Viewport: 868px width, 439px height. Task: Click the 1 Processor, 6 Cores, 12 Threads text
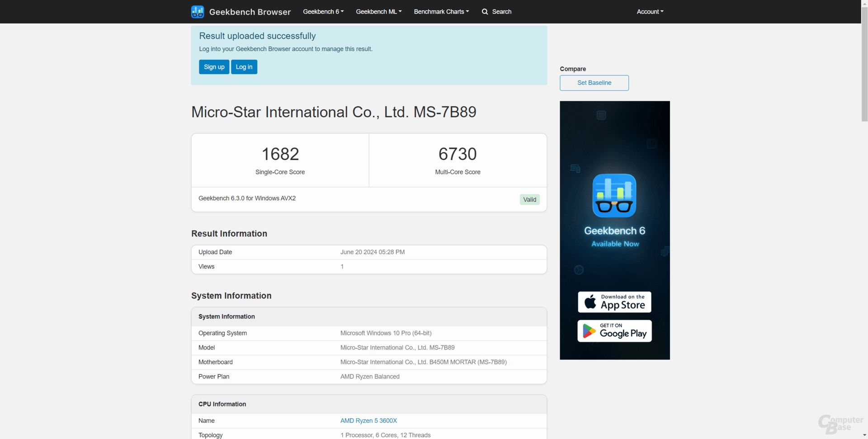click(x=386, y=435)
